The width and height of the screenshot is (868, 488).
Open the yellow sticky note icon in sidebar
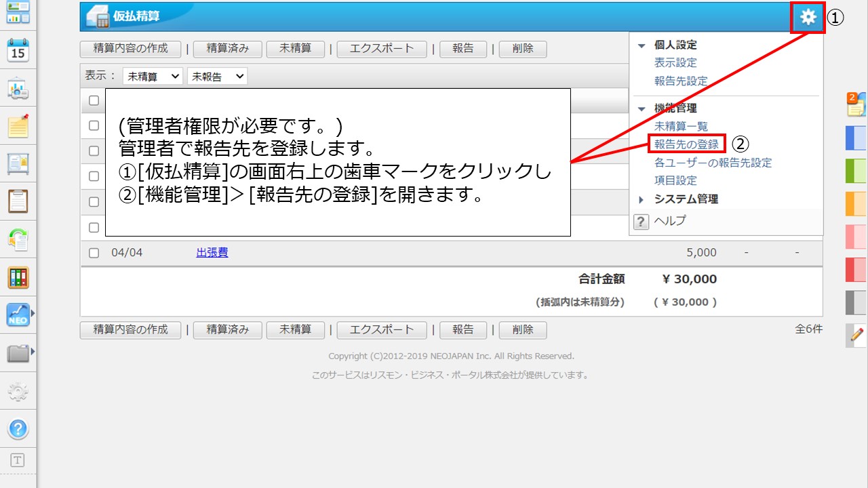18,125
